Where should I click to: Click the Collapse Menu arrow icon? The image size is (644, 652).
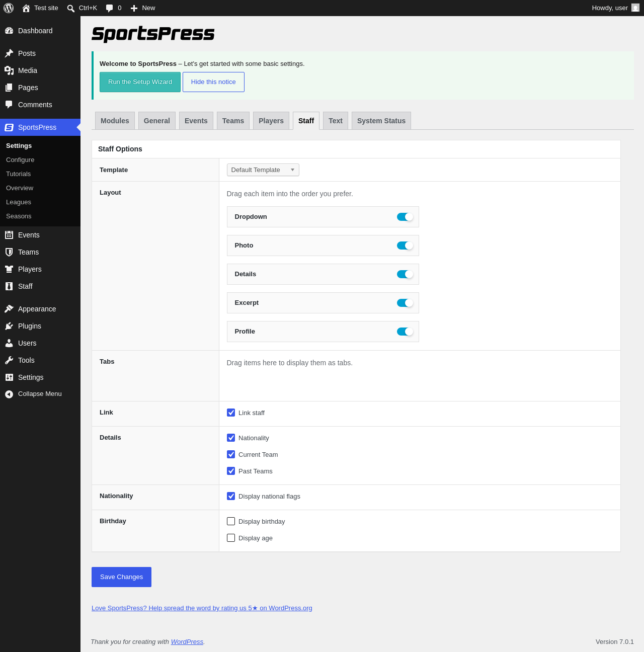coord(9,394)
